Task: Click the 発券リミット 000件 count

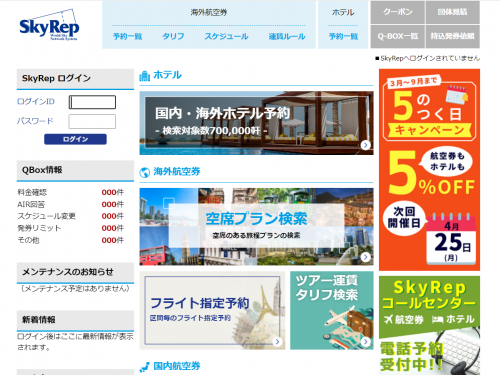Action: [x=112, y=228]
